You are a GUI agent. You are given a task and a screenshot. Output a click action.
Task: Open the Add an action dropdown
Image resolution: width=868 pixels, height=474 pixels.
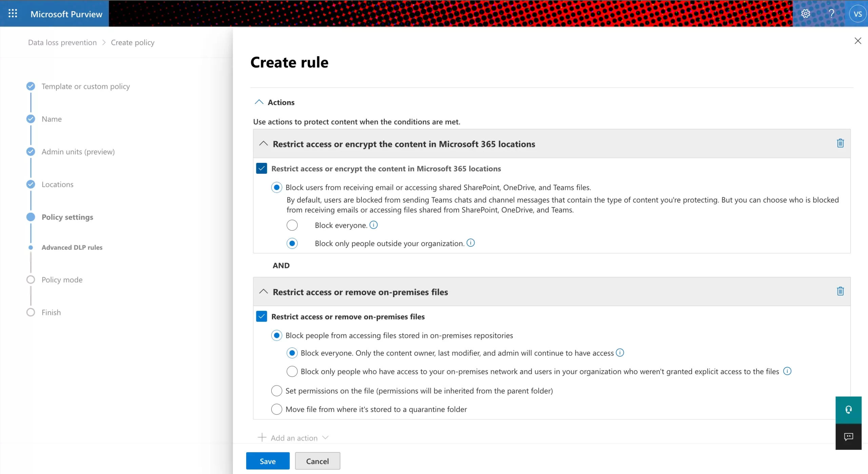coord(293,437)
